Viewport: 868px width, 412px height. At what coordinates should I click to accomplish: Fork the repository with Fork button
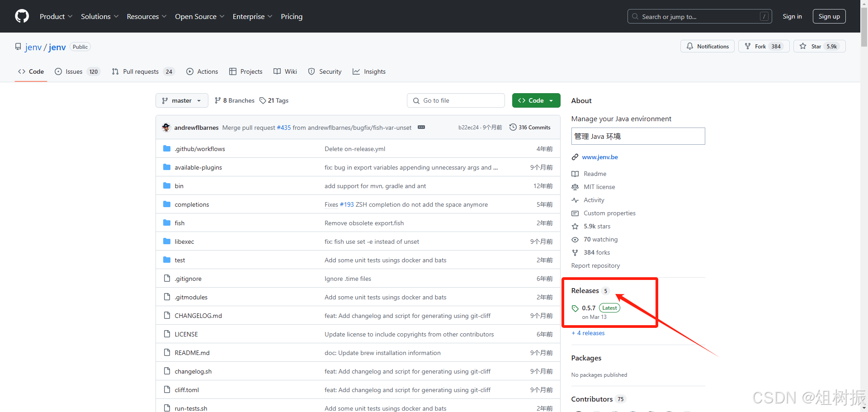(764, 46)
